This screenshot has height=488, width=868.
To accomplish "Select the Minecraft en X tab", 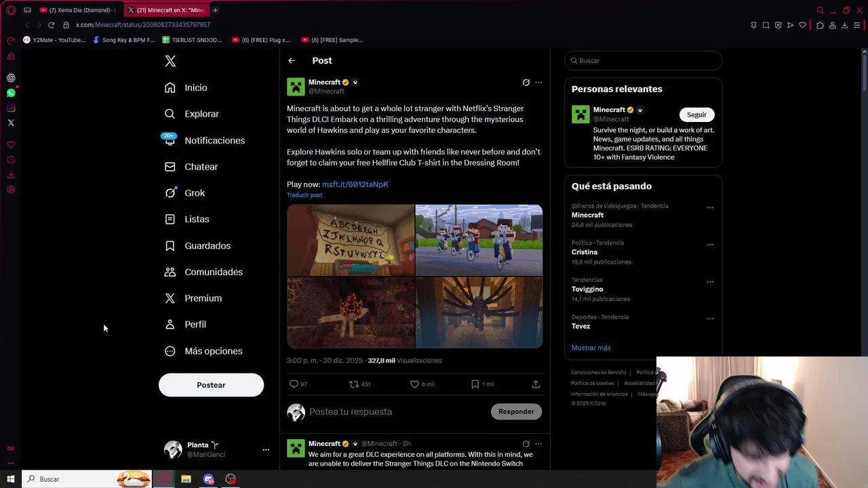I will click(x=167, y=10).
